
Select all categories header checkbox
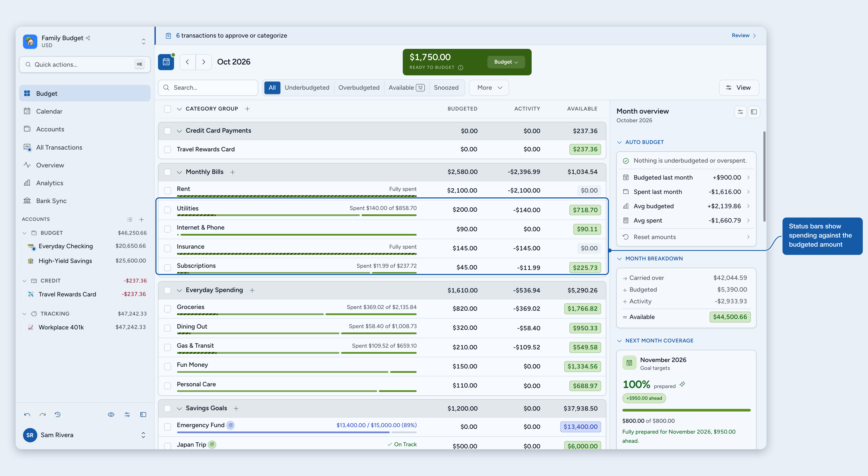pos(168,109)
